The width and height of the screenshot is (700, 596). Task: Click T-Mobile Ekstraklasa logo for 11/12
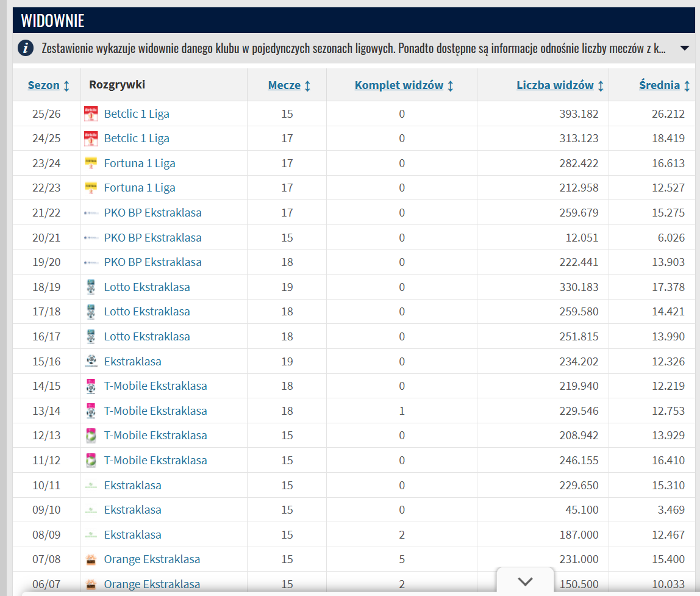[91, 460]
